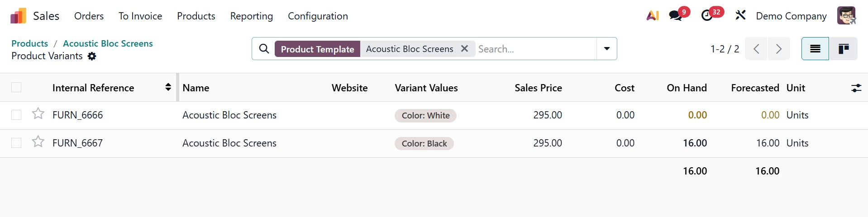The height and width of the screenshot is (217, 868).
Task: Go to Products breadcrumb link
Action: point(29,43)
